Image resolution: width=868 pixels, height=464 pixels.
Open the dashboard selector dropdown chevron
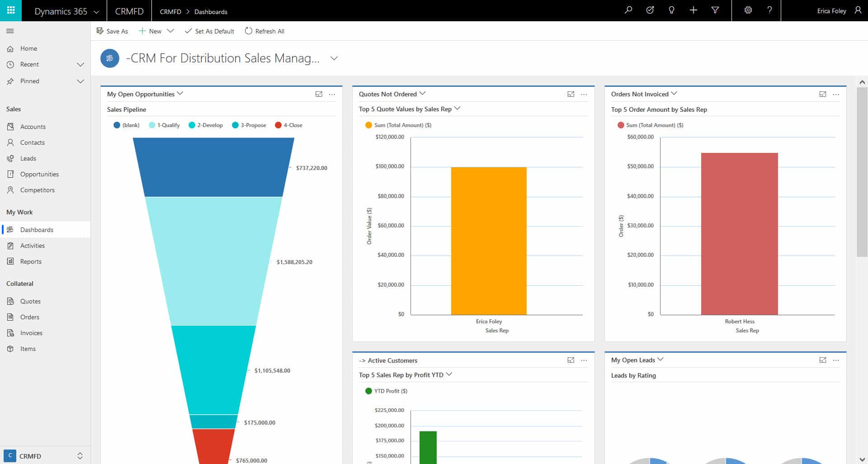[334, 58]
